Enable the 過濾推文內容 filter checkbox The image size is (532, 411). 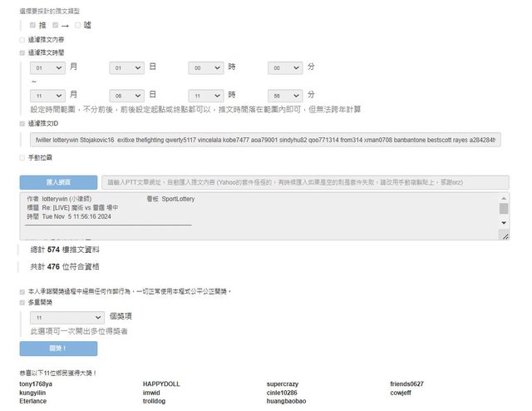[x=22, y=39]
